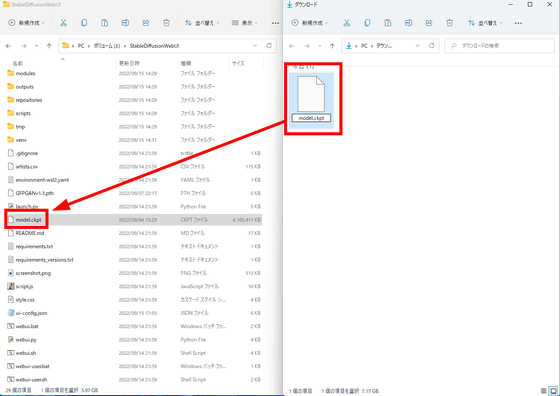Image resolution: width=560 pixels, height=396 pixels.
Task: Refresh the Downloads folder view
Action: [431, 46]
